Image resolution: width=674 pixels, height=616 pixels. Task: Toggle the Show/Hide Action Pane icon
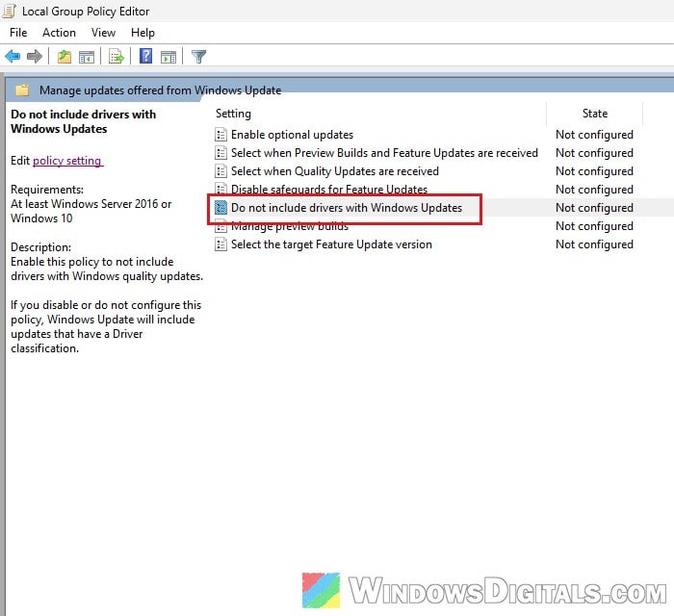pos(168,57)
